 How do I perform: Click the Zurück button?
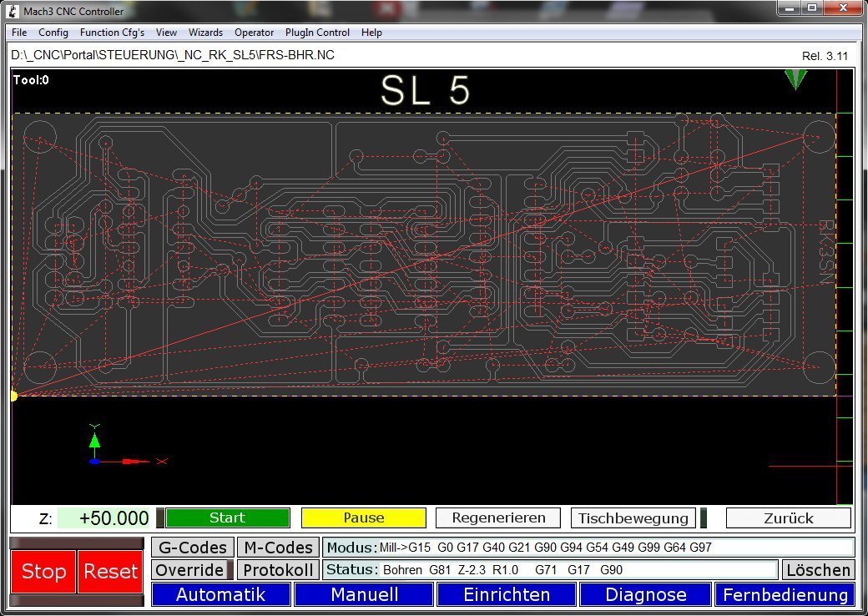click(788, 518)
